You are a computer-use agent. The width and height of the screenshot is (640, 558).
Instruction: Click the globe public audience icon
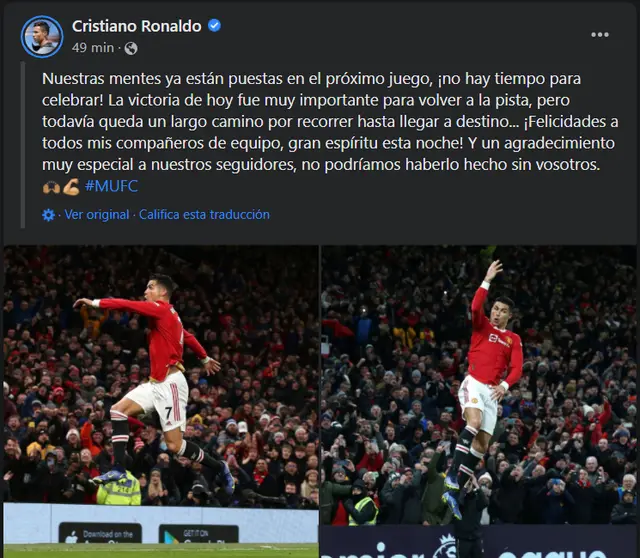131,49
